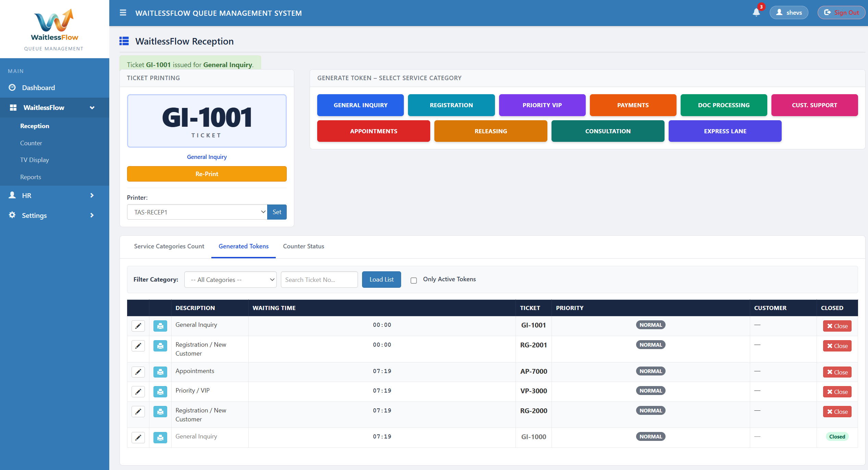Generate an Appointments token
The height and width of the screenshot is (470, 868).
click(373, 131)
